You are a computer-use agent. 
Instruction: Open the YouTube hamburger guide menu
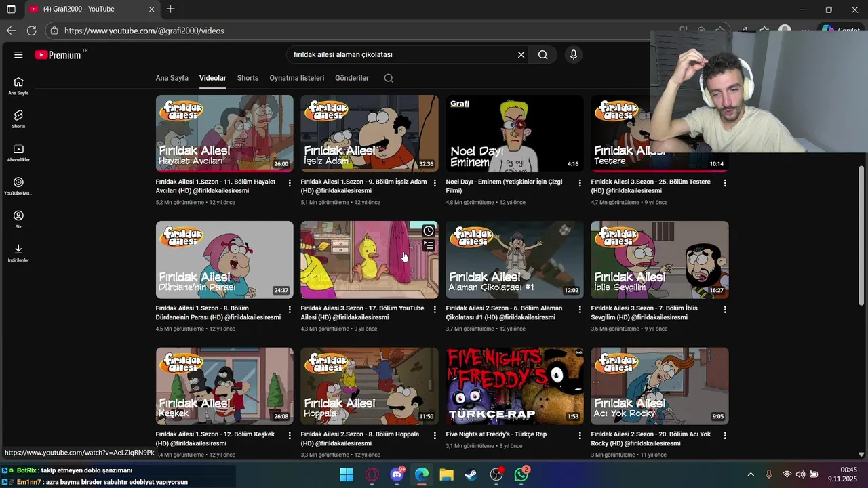(x=18, y=55)
